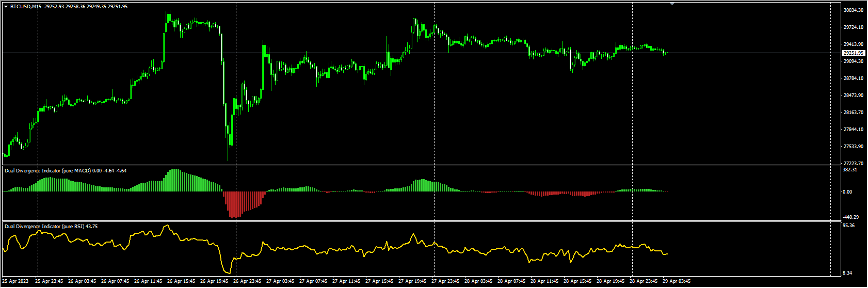The width and height of the screenshot is (868, 288).
Task: Select the RSI Dual Divergence Indicator label
Action: [x=44, y=226]
